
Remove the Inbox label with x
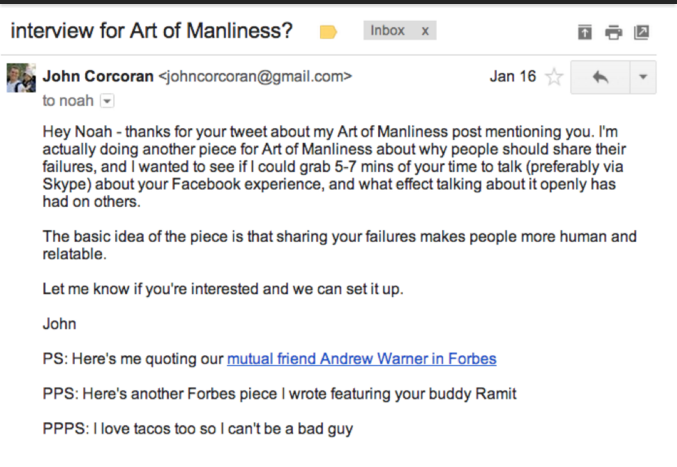[x=425, y=31]
